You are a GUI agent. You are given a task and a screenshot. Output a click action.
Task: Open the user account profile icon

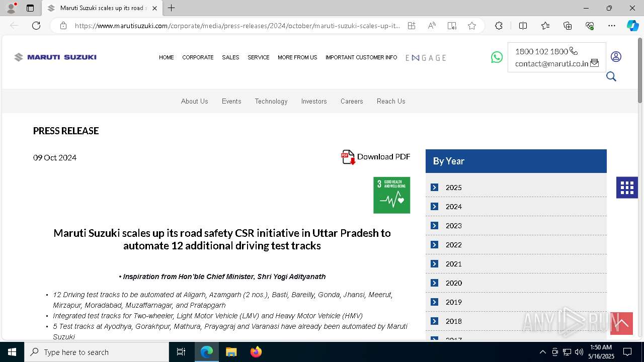(x=616, y=57)
